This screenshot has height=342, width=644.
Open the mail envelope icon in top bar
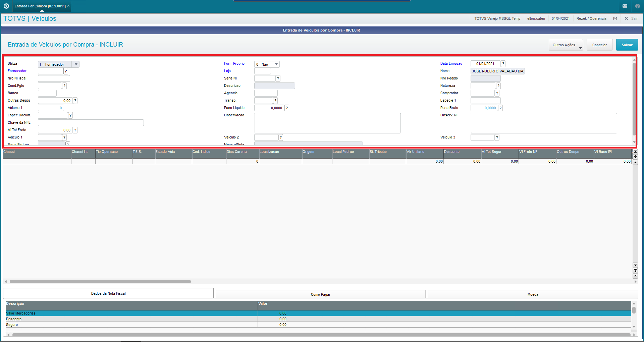point(625,6)
